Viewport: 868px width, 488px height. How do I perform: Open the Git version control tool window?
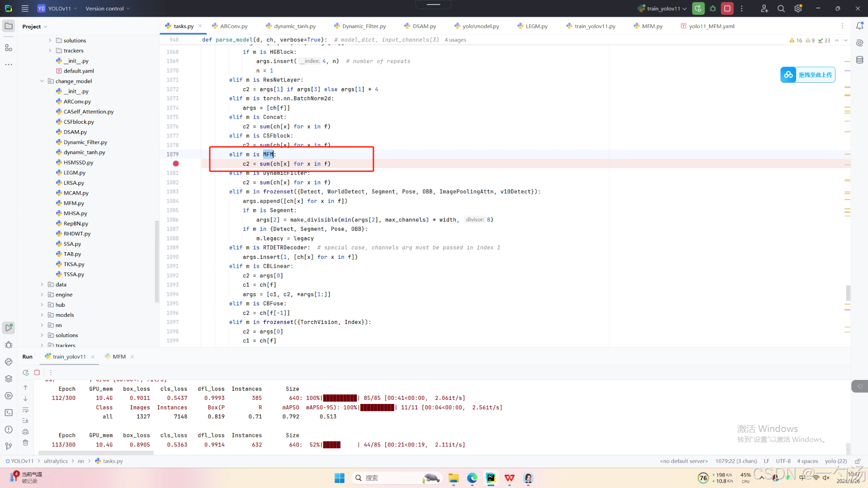9,446
